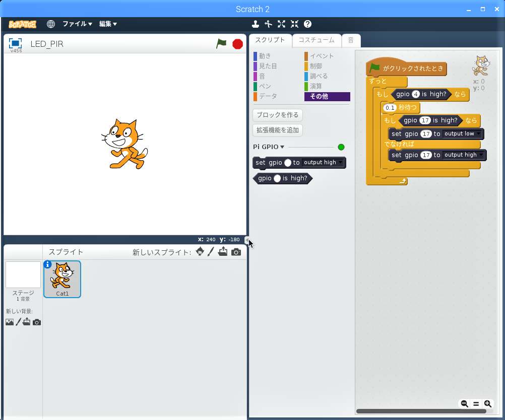This screenshot has width=505, height=420.
Task: Choose new backdrop from library
Action: click(x=10, y=322)
